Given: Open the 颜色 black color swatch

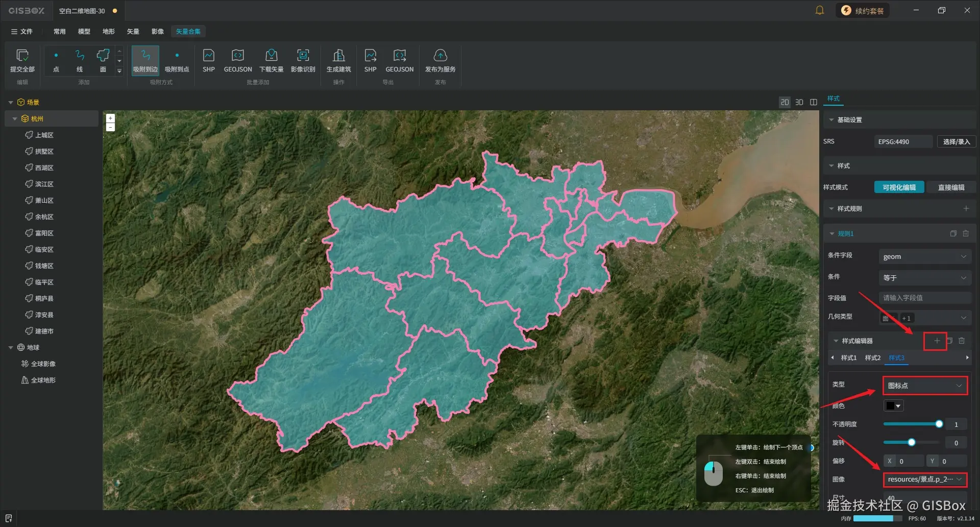Looking at the screenshot, I should point(893,406).
